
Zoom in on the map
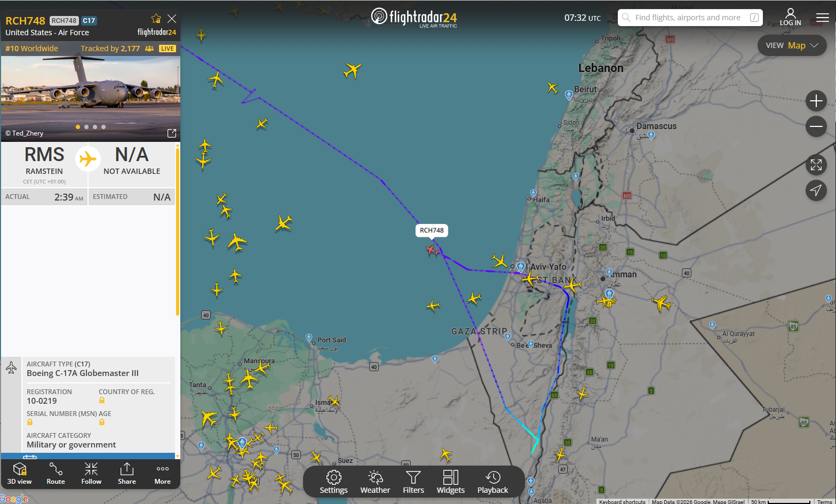[x=816, y=101]
